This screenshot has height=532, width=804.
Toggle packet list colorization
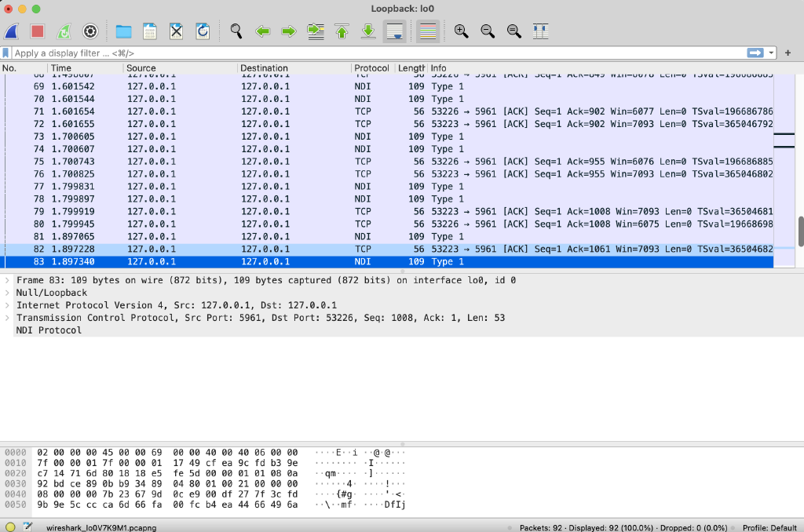point(428,31)
